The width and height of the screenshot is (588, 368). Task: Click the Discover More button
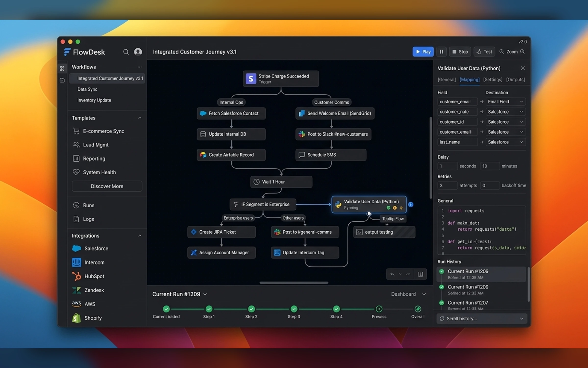[107, 186]
